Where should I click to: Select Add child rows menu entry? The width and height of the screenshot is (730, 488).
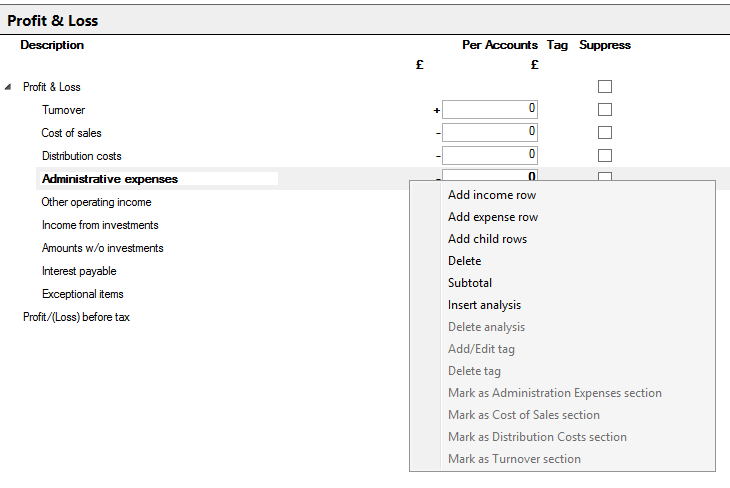click(x=487, y=239)
